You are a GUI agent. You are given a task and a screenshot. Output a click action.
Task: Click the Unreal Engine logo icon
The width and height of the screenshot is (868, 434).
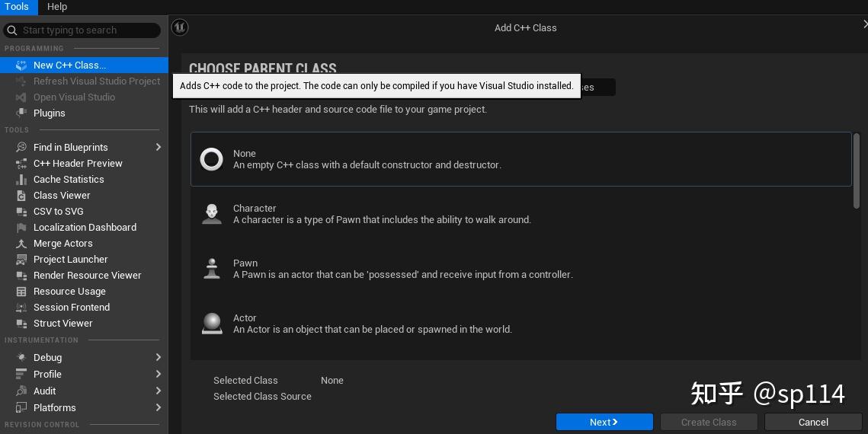coord(180,27)
